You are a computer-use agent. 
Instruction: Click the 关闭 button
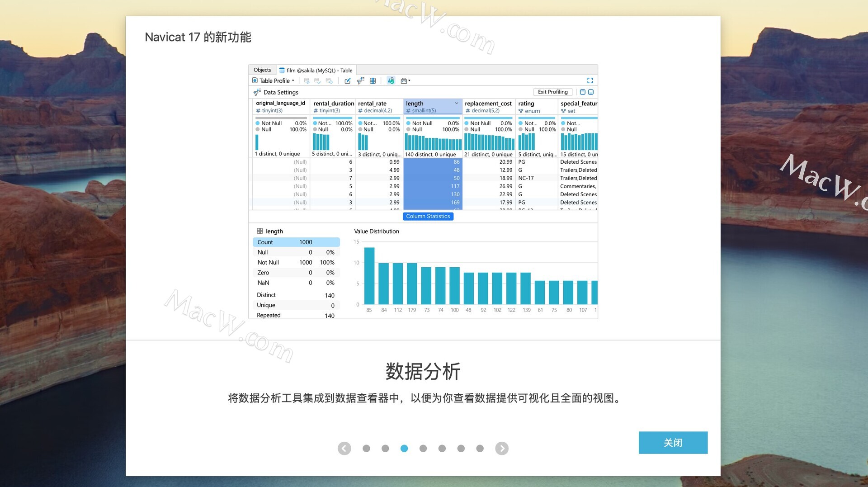(673, 442)
